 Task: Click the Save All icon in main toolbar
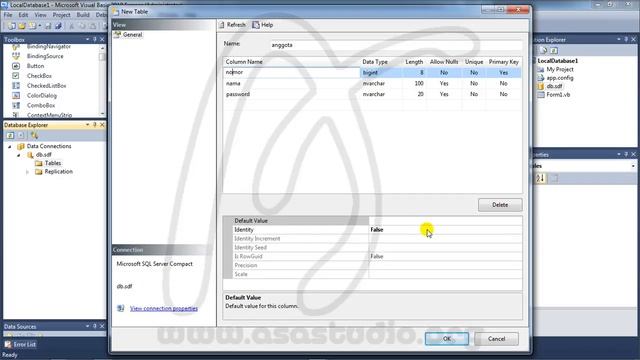[x=58, y=26]
